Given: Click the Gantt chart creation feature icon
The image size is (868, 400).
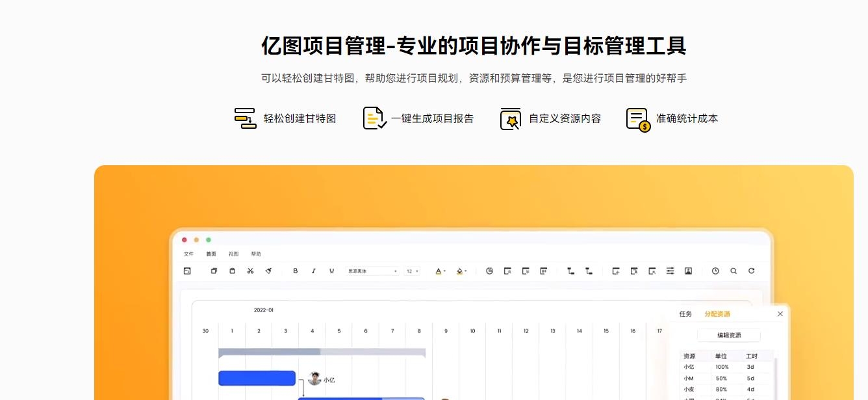Looking at the screenshot, I should (x=245, y=118).
